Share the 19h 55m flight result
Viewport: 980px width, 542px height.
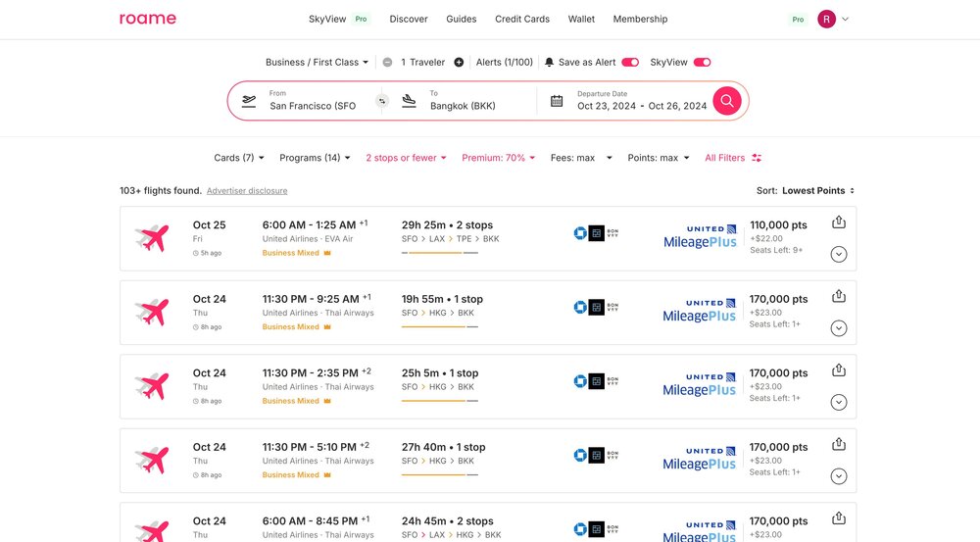tap(839, 296)
